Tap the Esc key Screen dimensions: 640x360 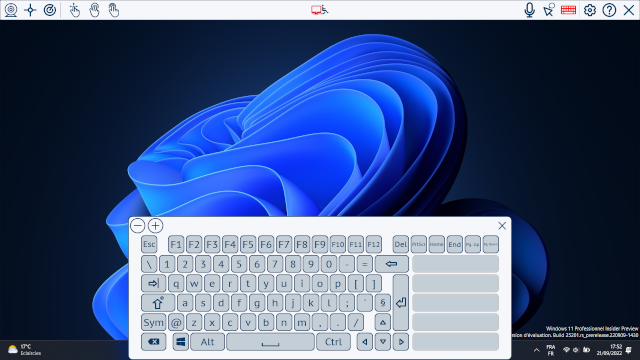(x=149, y=244)
